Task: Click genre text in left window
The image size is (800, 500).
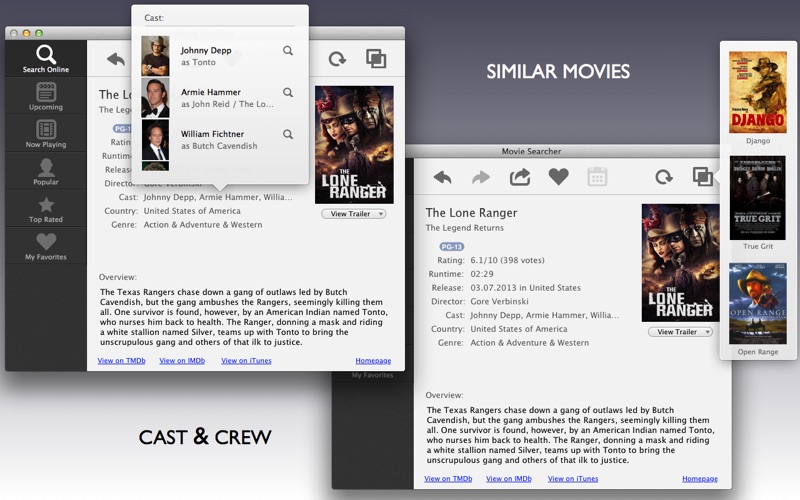Action: (x=203, y=224)
